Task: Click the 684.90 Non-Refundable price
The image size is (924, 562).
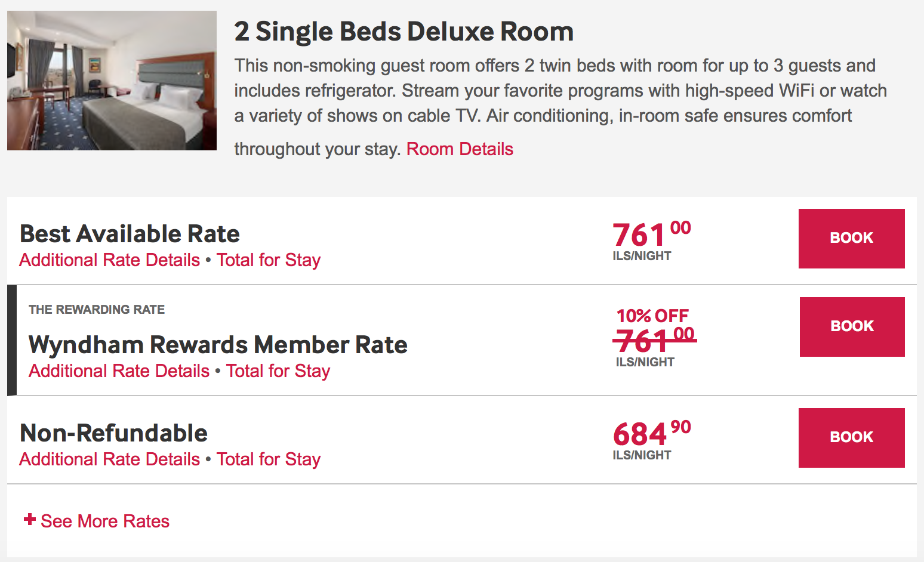Action: (651, 434)
